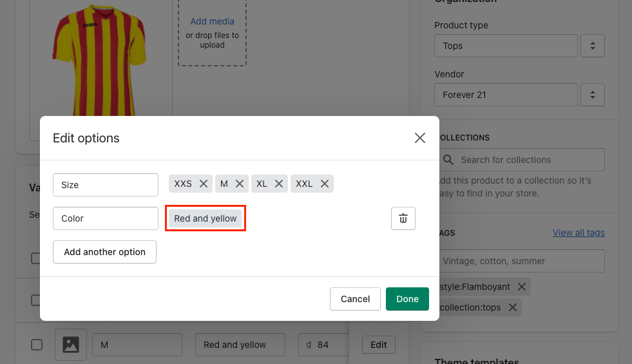Screen dimensions: 632x364
Task: Click the Color option name field
Action: tap(106, 218)
